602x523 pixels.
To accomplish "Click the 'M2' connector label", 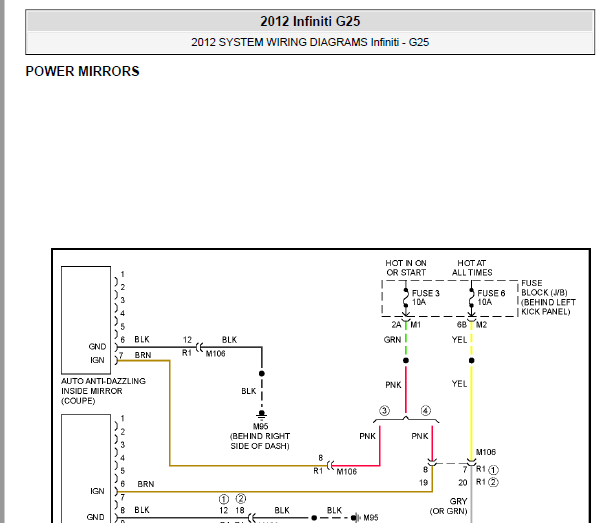I will pos(481,325).
